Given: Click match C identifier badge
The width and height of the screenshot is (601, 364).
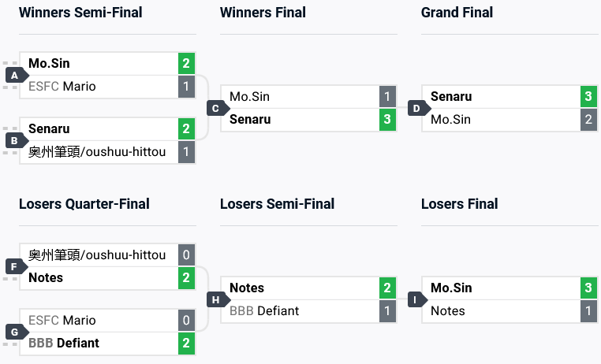Looking at the screenshot, I should (216, 108).
